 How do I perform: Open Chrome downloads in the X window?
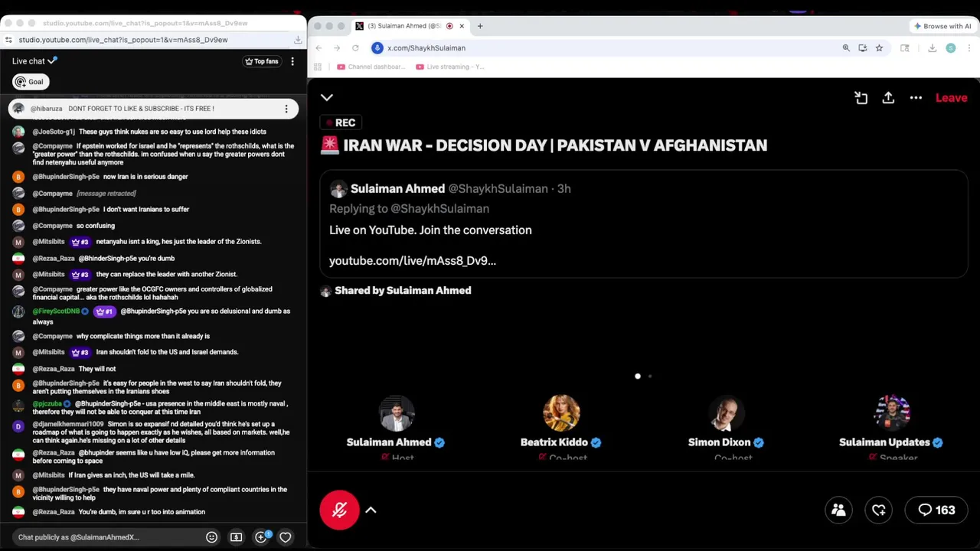(932, 47)
